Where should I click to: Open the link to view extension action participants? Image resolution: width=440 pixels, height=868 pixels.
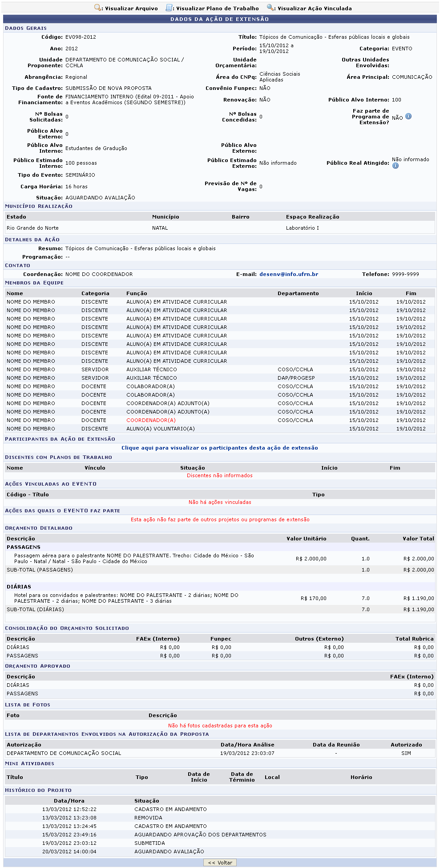pos(220,448)
